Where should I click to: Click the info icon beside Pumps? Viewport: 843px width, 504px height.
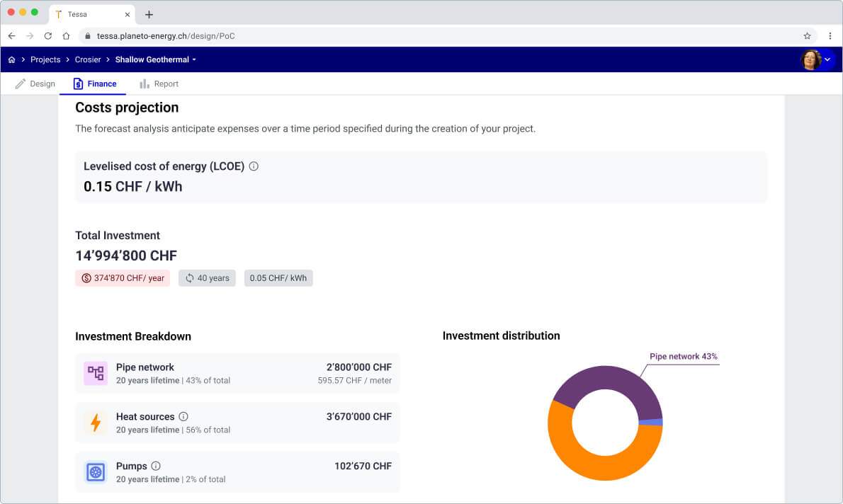(x=156, y=466)
